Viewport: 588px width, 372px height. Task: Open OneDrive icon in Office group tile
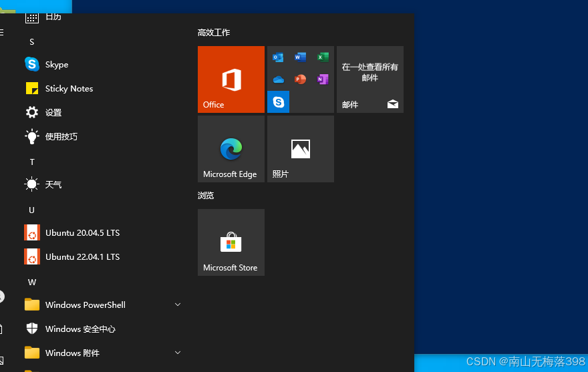click(x=278, y=79)
